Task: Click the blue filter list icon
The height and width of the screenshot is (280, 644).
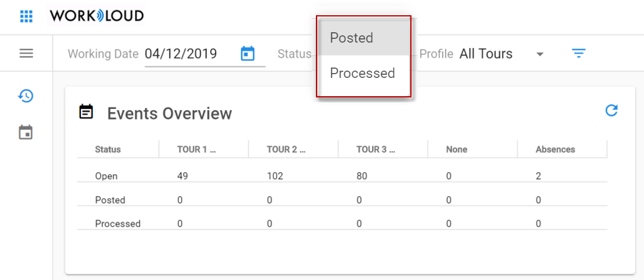Action: 579,54
